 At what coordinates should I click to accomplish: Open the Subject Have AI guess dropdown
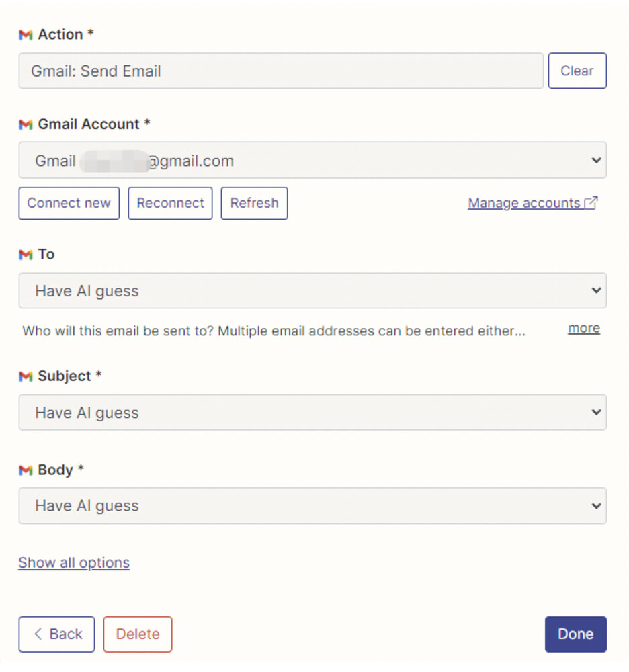click(312, 413)
